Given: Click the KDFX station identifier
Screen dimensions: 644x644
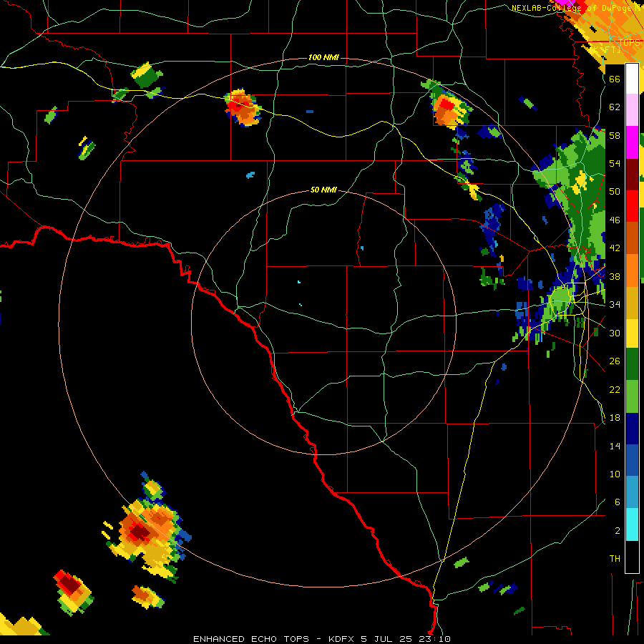Looking at the screenshot, I should coord(343,639).
